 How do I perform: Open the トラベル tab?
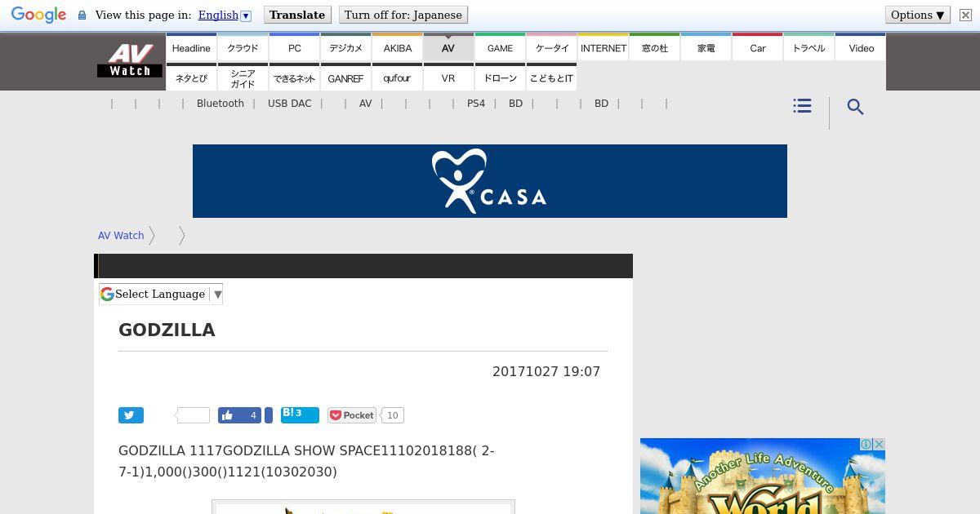(808, 47)
